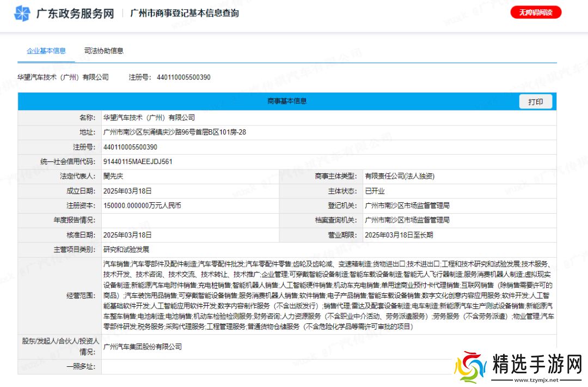Click the 主体状态 value 已开业
Viewport: 588px width, 387px height.
tap(375, 191)
